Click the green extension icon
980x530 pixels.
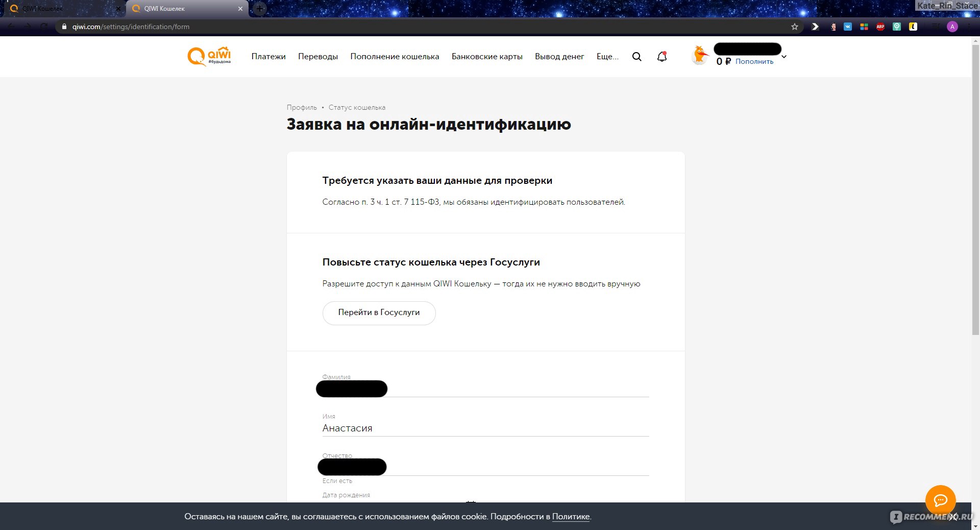897,27
